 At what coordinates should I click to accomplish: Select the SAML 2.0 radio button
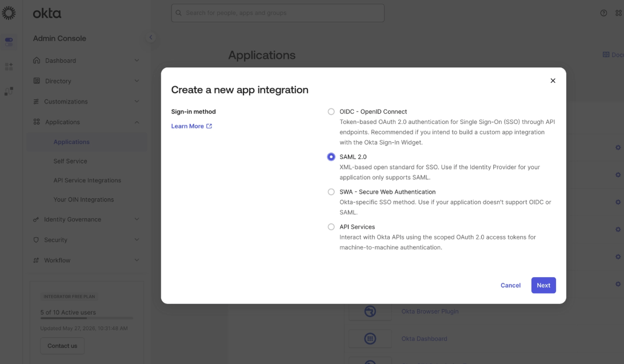pos(331,157)
